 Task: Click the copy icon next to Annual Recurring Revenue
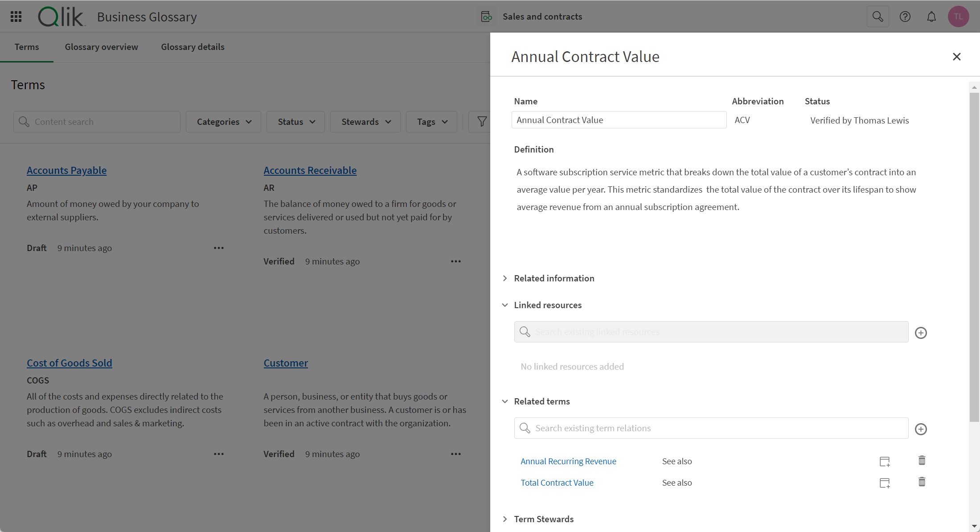click(886, 461)
